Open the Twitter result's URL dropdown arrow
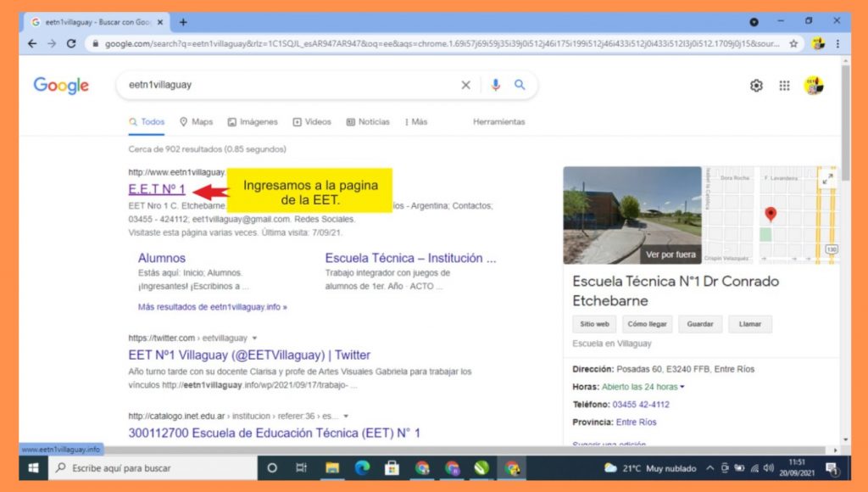Viewport: 868px width, 492px height. pyautogui.click(x=254, y=338)
